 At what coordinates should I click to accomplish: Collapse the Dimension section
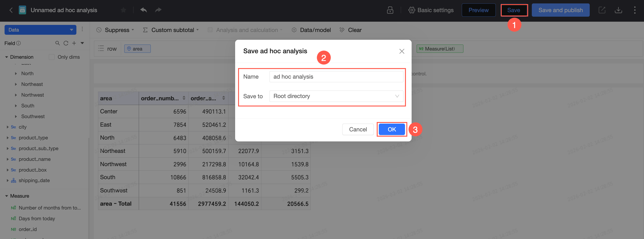coord(7,57)
